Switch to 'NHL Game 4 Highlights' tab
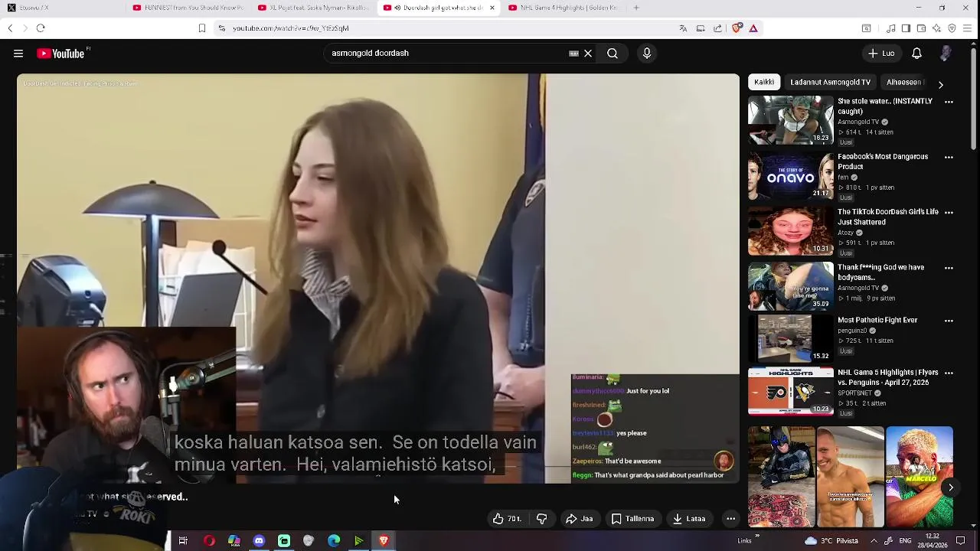Viewport: 980px width, 551px height. click(x=564, y=8)
